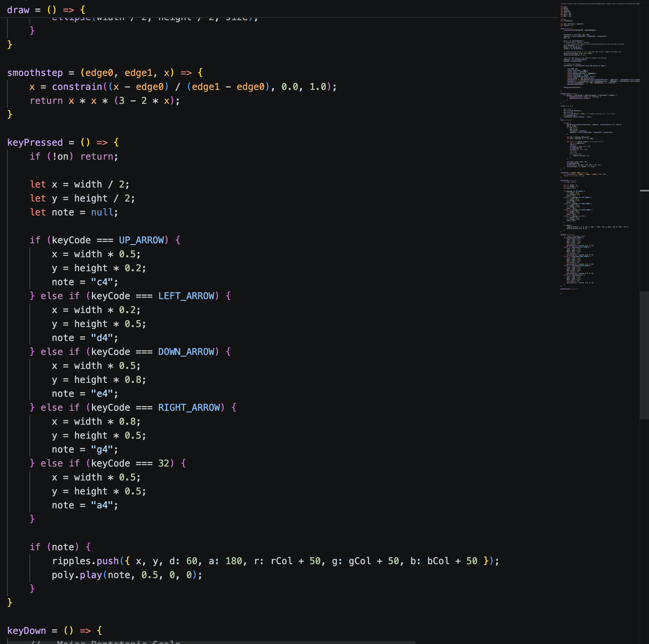This screenshot has height=644, width=649.
Task: Click the minimap code preview
Action: point(597,147)
